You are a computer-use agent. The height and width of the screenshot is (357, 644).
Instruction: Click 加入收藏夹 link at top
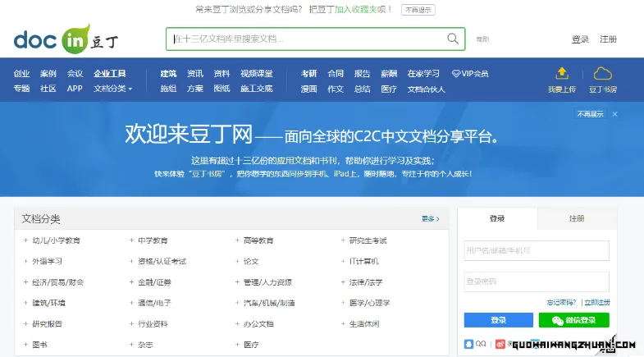[x=355, y=10]
